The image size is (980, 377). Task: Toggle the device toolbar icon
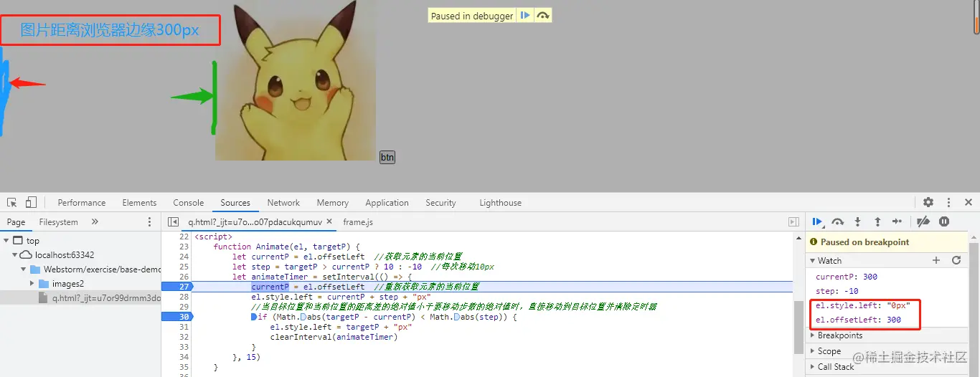coord(32,203)
